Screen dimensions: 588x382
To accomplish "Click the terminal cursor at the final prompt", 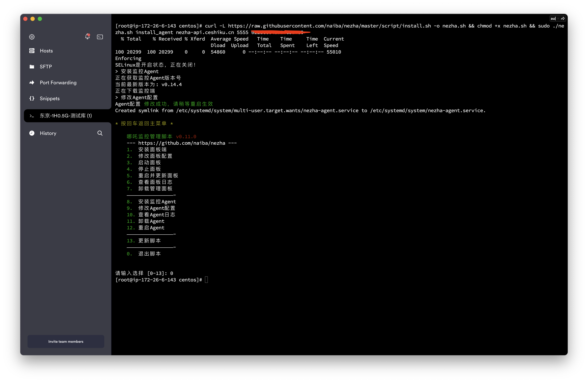I will (206, 280).
